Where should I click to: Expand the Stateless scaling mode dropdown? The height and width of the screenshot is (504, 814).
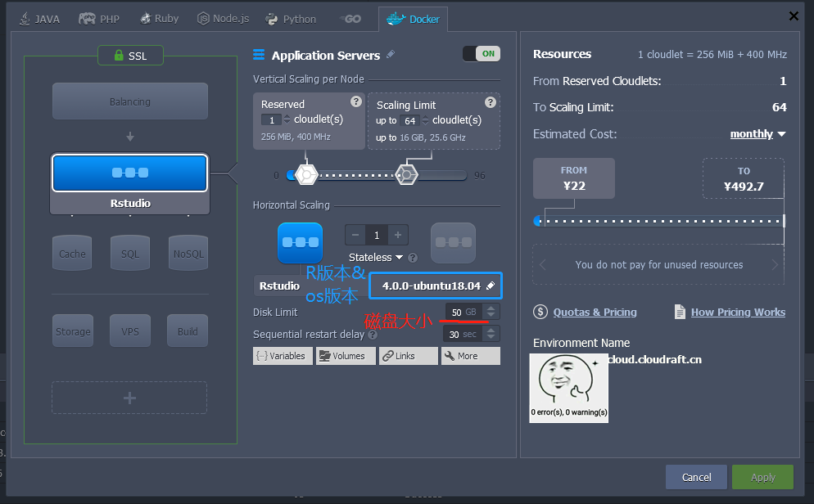pyautogui.click(x=376, y=257)
